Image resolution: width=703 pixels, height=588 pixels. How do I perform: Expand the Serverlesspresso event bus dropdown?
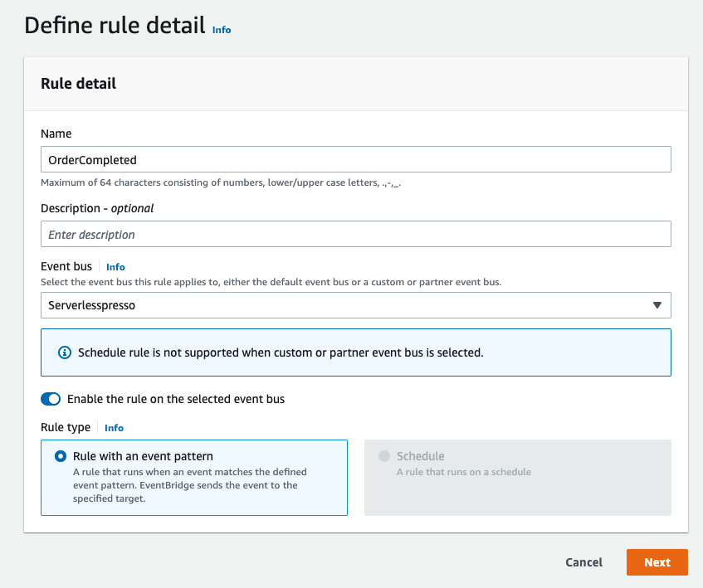tap(356, 305)
